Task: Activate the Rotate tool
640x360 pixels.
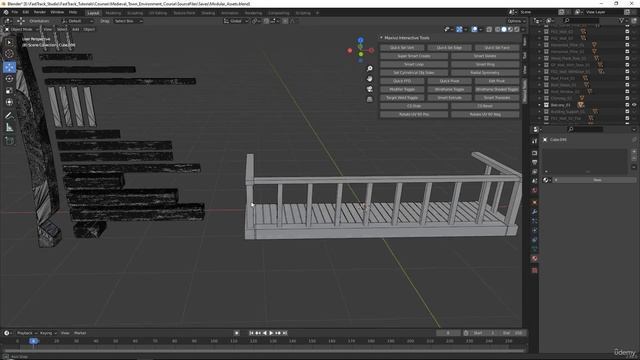Action: [9, 78]
